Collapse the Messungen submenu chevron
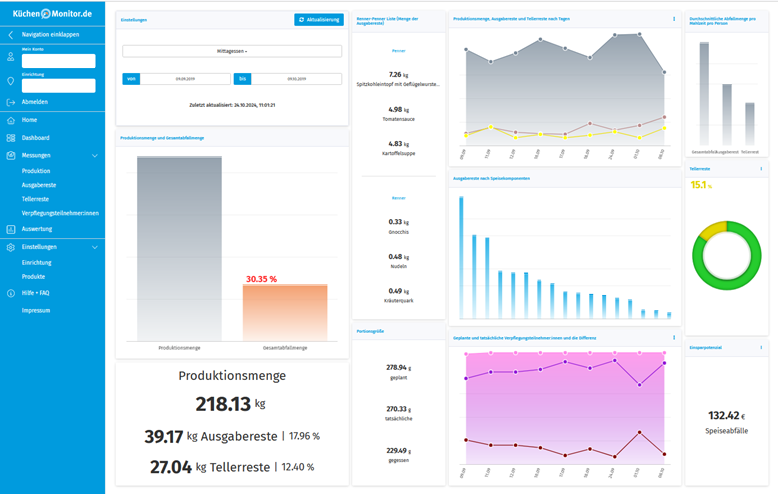 94,156
